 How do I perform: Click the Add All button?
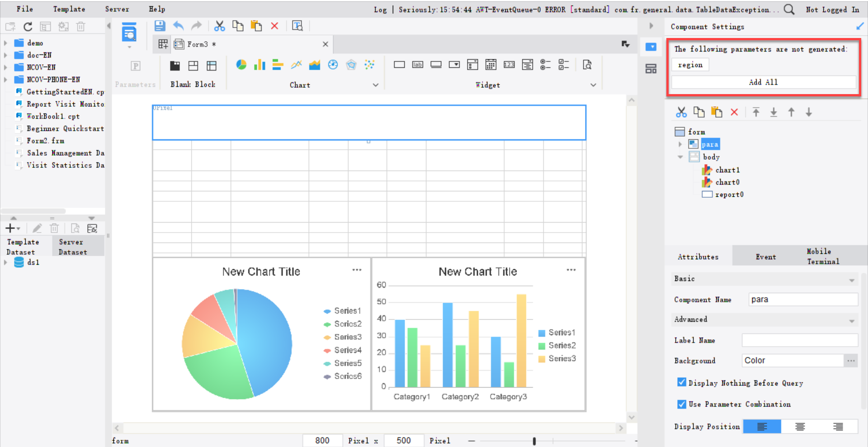click(763, 82)
